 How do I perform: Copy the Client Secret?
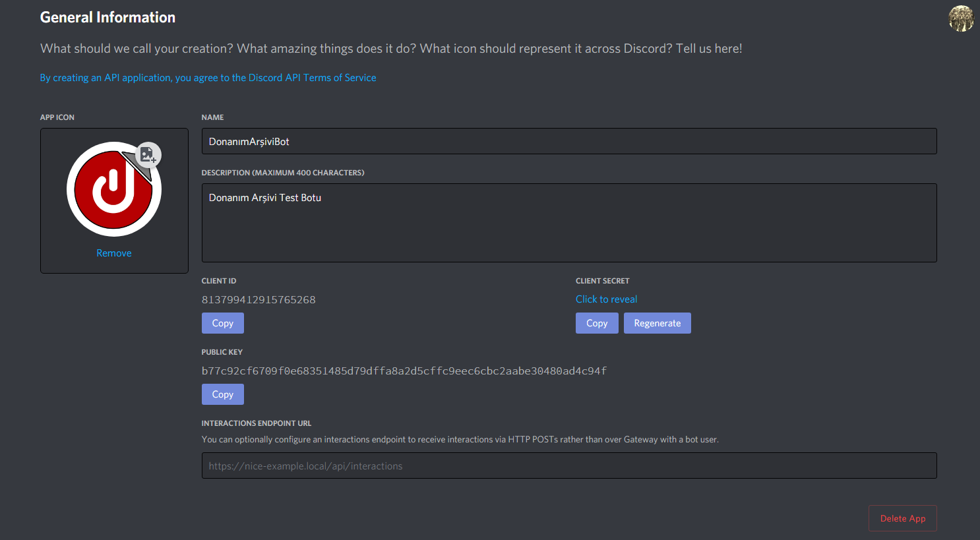click(596, 323)
